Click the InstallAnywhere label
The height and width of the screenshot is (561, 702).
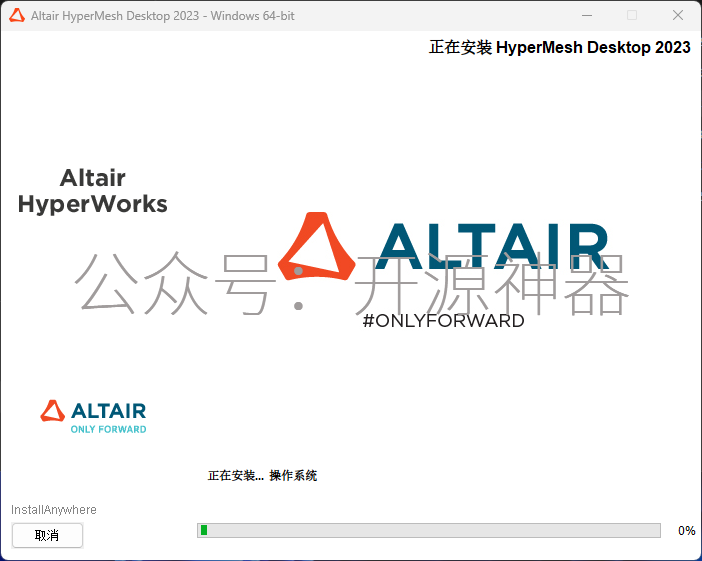click(54, 510)
